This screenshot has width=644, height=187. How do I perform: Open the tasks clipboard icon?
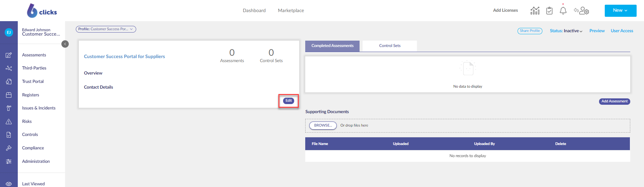[x=549, y=11]
